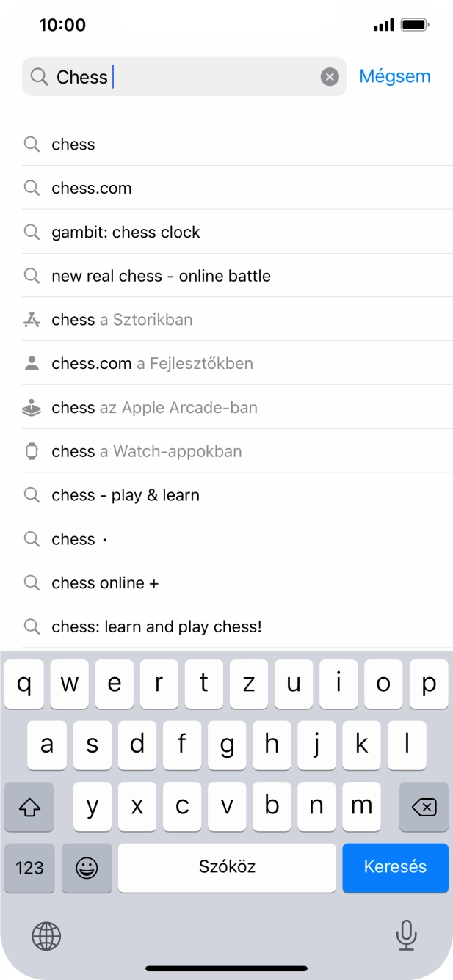This screenshot has width=453, height=980.
Task: Tap the globe language switch icon
Action: (x=46, y=936)
